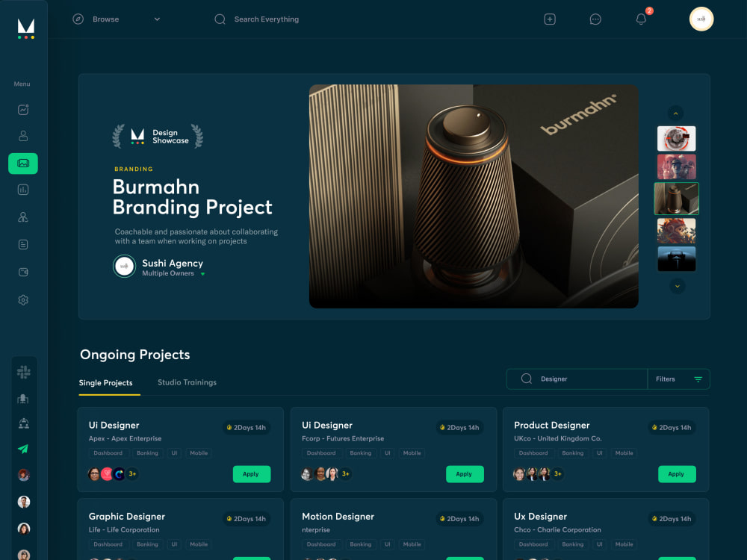The width and height of the screenshot is (747, 560).
Task: Open the notifications bell with red badge
Action: tap(641, 19)
